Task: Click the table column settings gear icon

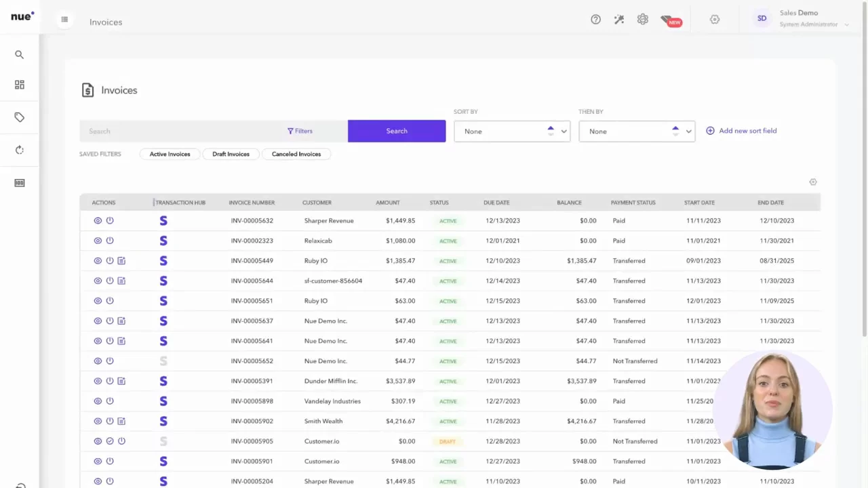Action: (x=813, y=182)
